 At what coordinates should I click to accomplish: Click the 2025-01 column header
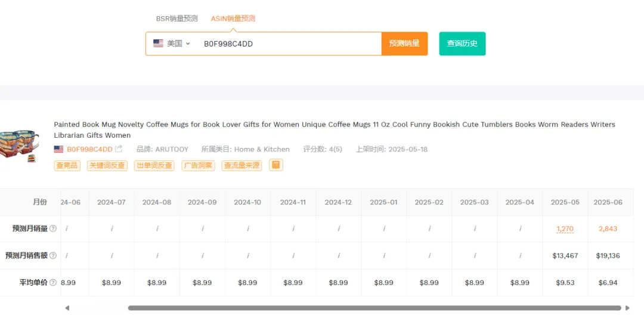click(383, 202)
